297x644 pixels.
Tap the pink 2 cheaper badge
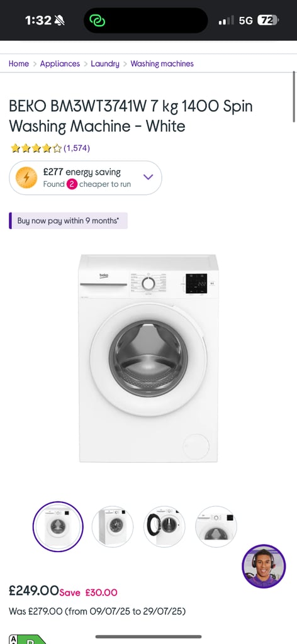click(x=72, y=184)
